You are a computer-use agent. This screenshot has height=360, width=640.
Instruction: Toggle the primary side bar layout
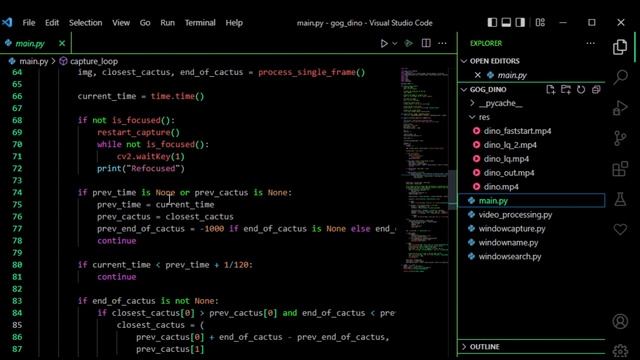tap(492, 22)
